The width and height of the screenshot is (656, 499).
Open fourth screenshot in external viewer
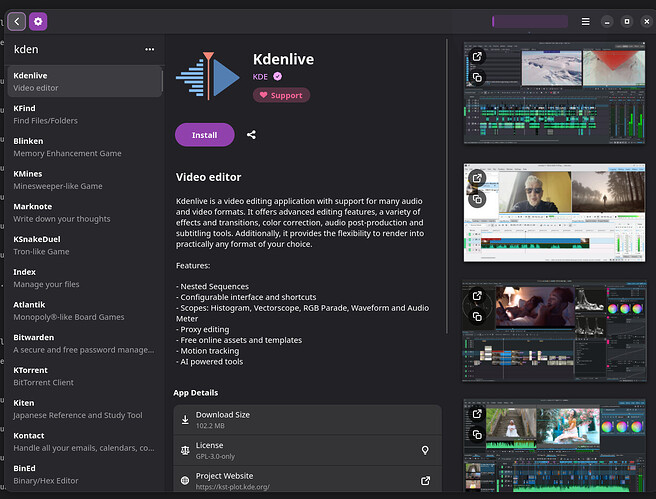coord(477,414)
